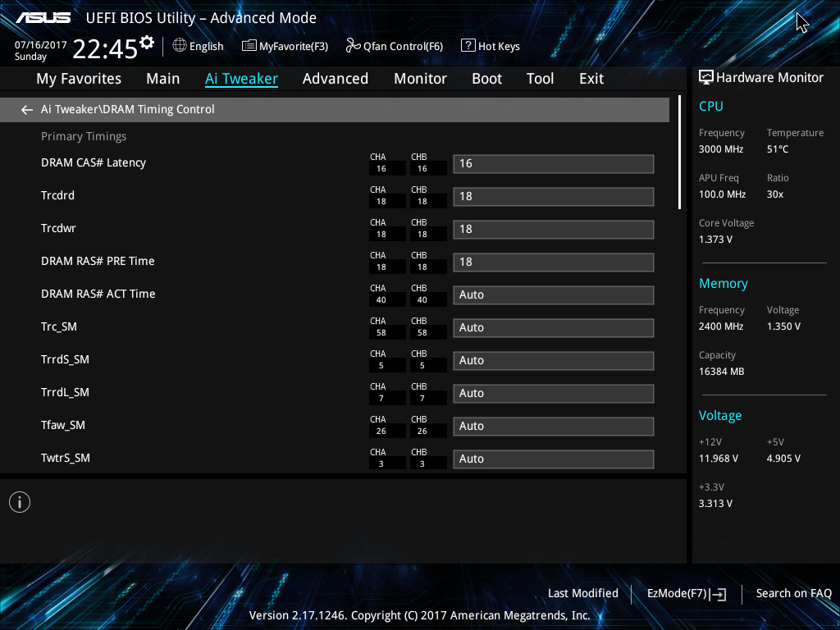Open DRAM RAS# ACT Time Auto field

point(554,295)
